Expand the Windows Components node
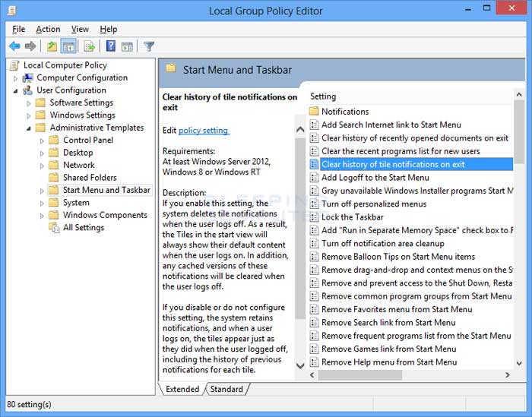This screenshot has height=417, width=532. (42, 216)
